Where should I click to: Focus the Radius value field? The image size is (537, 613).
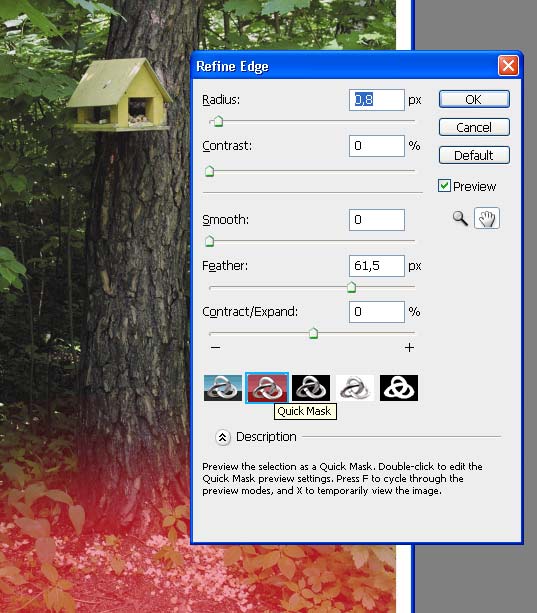pyautogui.click(x=377, y=100)
